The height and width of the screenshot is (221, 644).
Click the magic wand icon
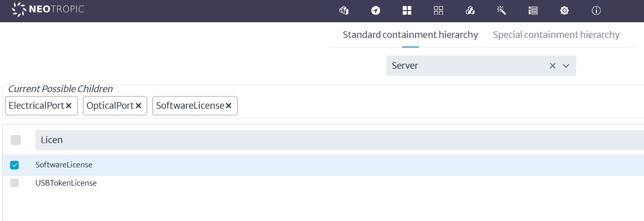coord(501,11)
